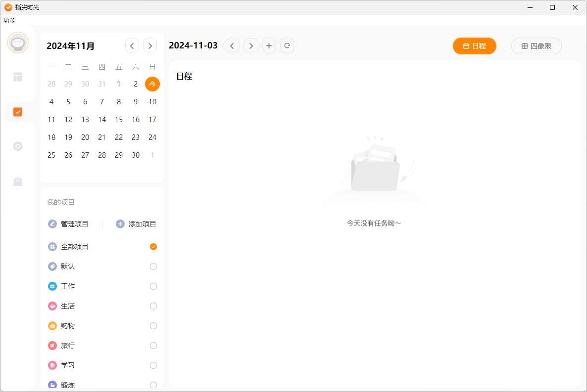Click the 全部项目 project name

pyautogui.click(x=75, y=247)
